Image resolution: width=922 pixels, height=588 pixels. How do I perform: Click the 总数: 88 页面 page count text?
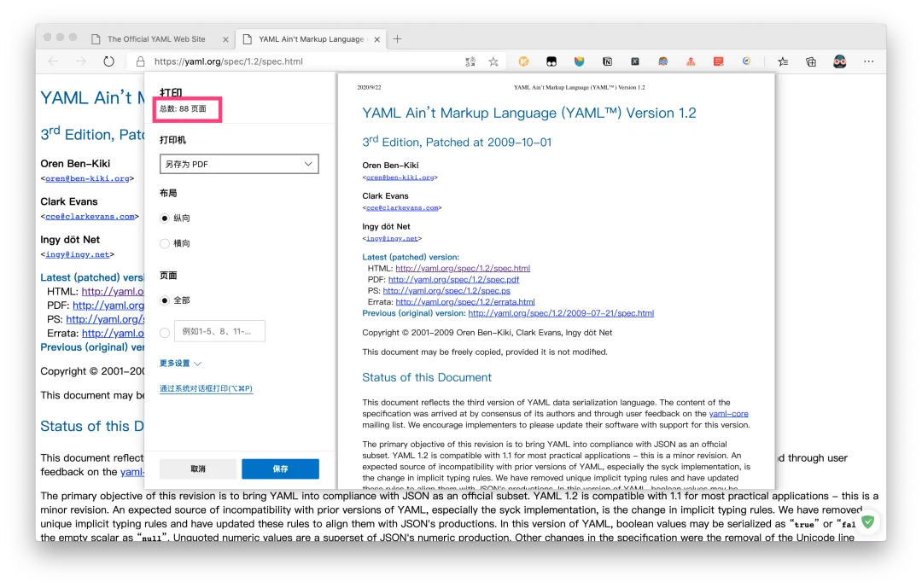(183, 108)
